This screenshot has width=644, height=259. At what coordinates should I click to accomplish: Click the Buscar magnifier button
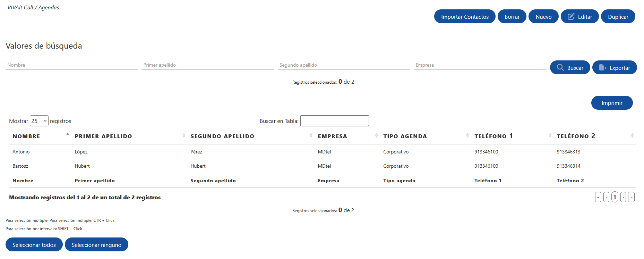[570, 67]
